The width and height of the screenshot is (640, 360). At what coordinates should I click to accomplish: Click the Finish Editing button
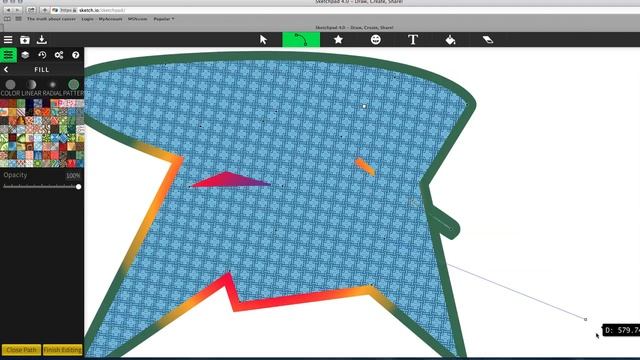point(62,350)
